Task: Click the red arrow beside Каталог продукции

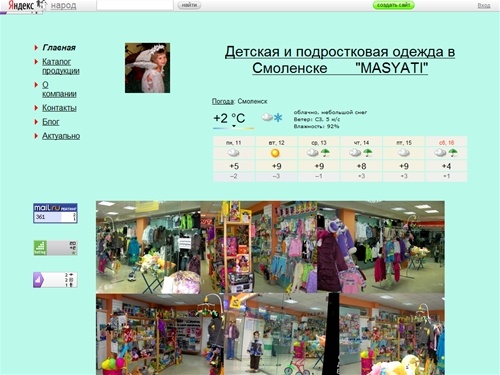Action: 36,62
